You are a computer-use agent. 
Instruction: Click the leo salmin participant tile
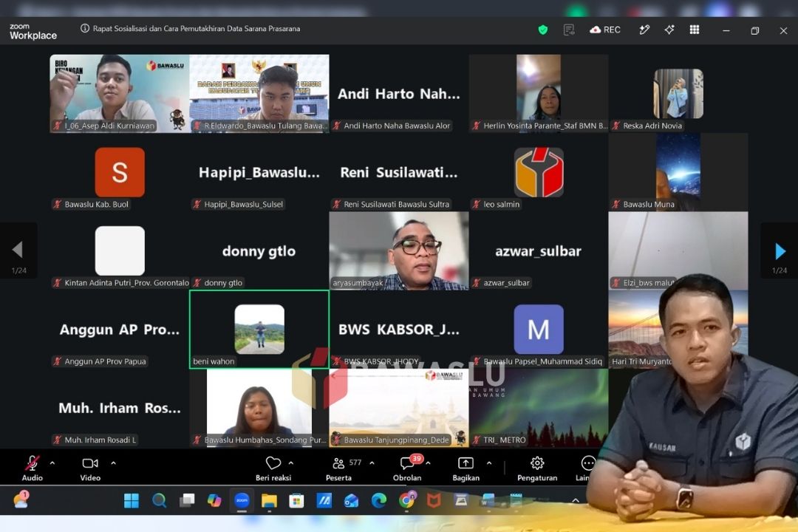(x=539, y=172)
